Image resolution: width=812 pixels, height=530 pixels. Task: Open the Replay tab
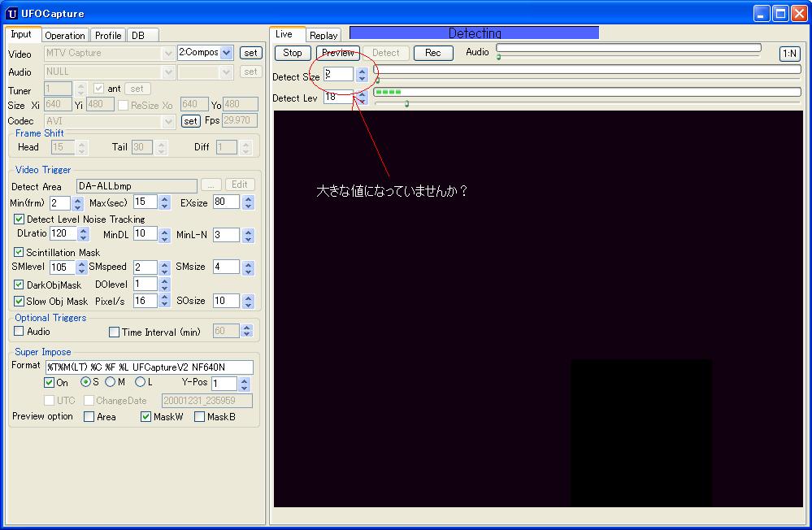click(x=323, y=36)
